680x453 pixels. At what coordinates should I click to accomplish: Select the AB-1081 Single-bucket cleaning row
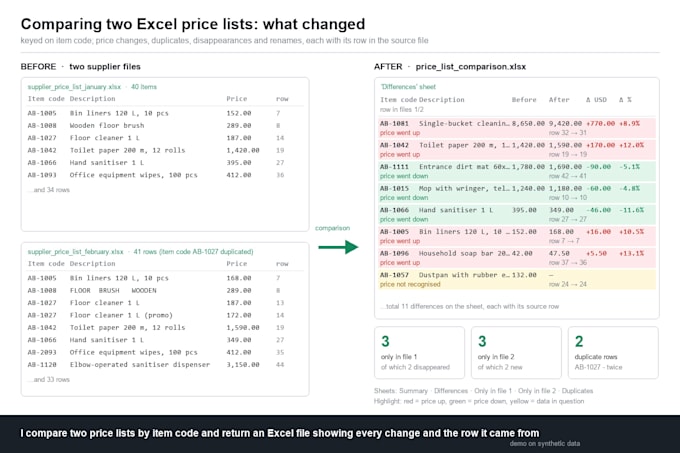pyautogui.click(x=517, y=128)
